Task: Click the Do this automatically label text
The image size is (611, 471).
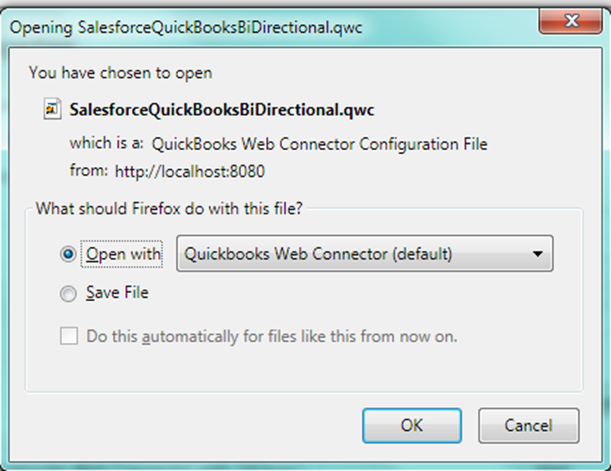Action: coord(271,337)
